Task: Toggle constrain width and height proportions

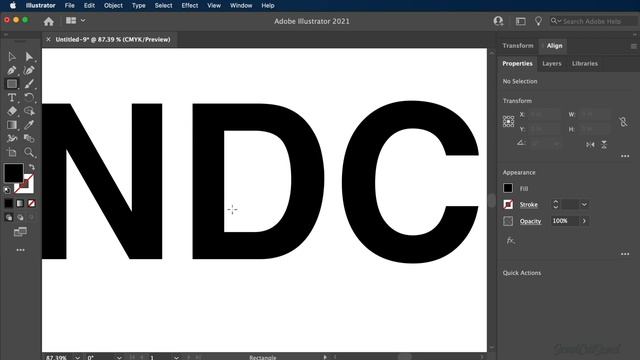Action: coord(623,122)
